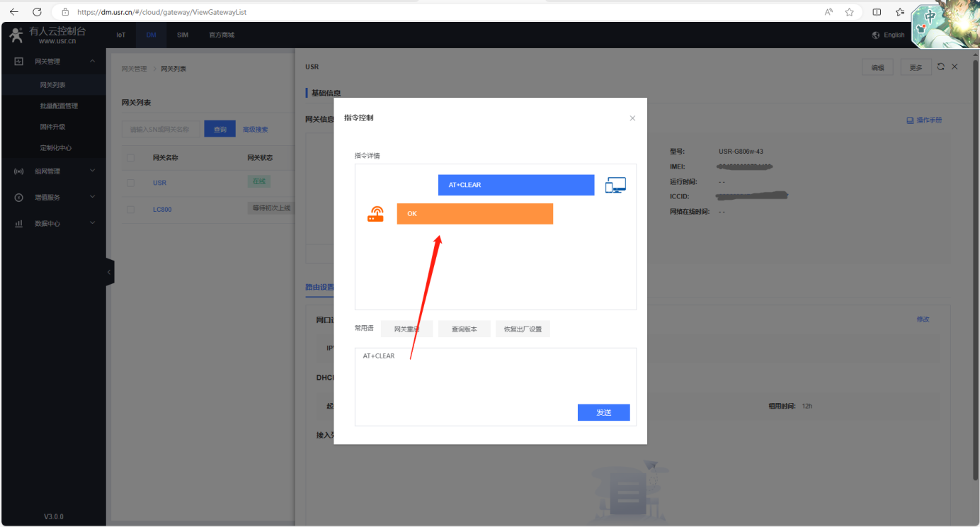Image resolution: width=980 pixels, height=527 pixels.
Task: Click the 在线 status tag
Action: [259, 182]
